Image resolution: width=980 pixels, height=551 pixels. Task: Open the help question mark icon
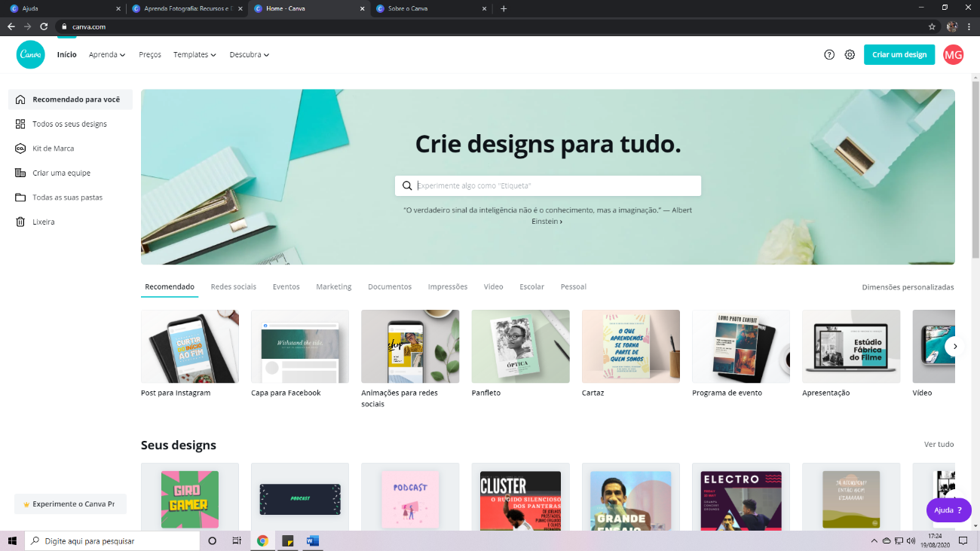[829, 54]
